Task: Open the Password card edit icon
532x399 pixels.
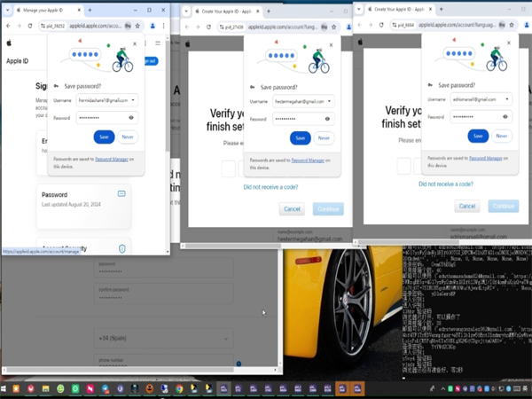Action: (121, 193)
